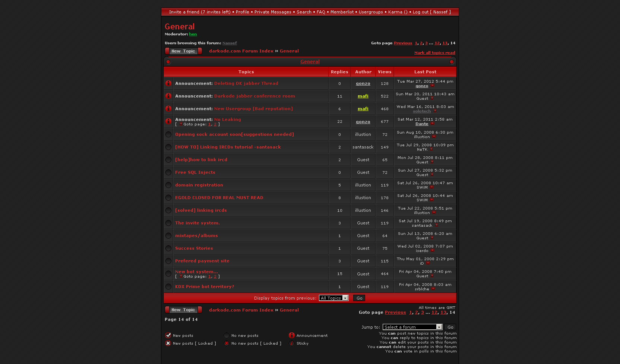Click the announcement icon beside Deleting DK jabber Thread

[168, 83]
